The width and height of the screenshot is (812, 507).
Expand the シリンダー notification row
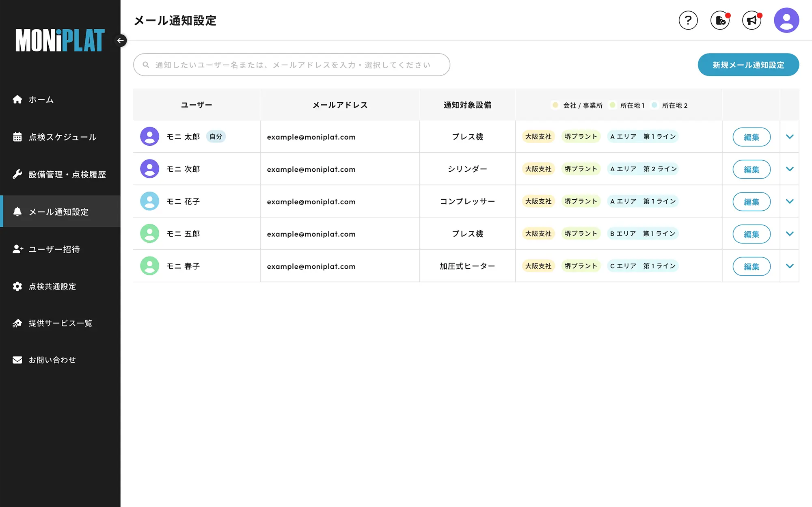point(789,169)
